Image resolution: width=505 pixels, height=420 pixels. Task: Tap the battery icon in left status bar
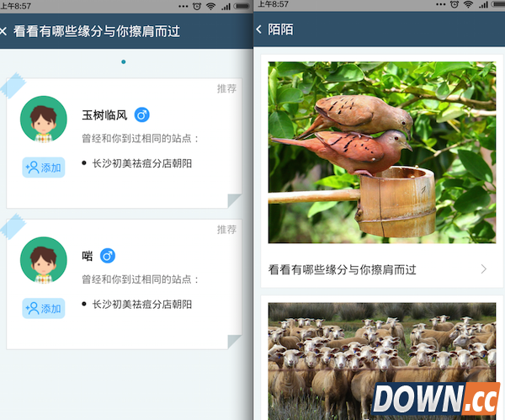(242, 6)
